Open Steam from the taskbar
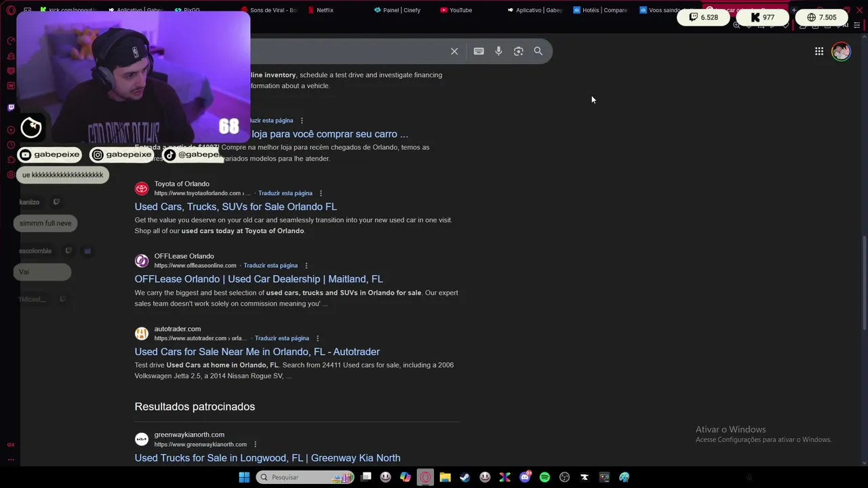Screen dimensions: 868x488 [465, 477]
